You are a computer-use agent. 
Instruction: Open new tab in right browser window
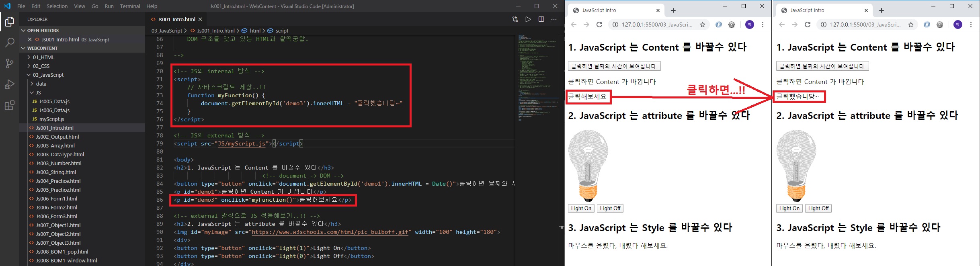click(x=882, y=10)
